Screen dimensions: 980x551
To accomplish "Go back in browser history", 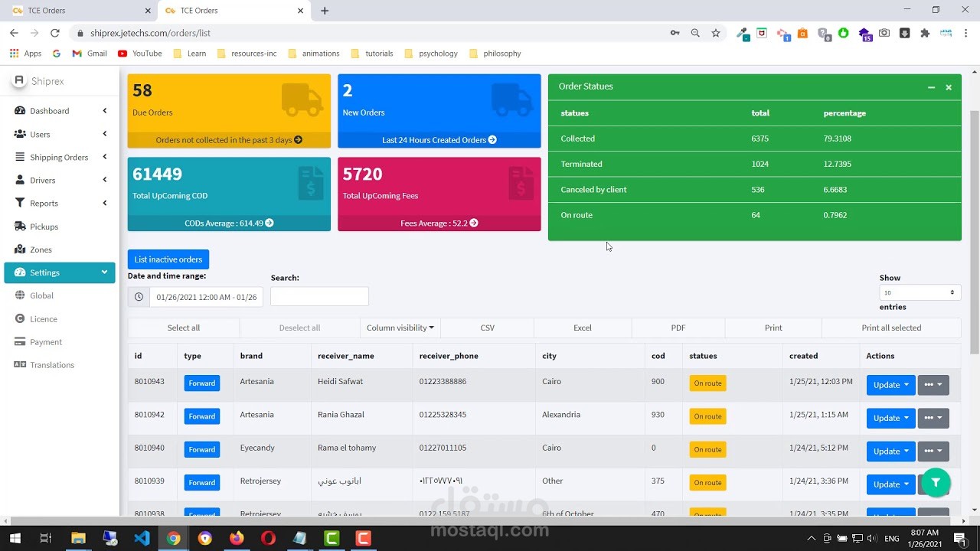I will click(x=14, y=33).
